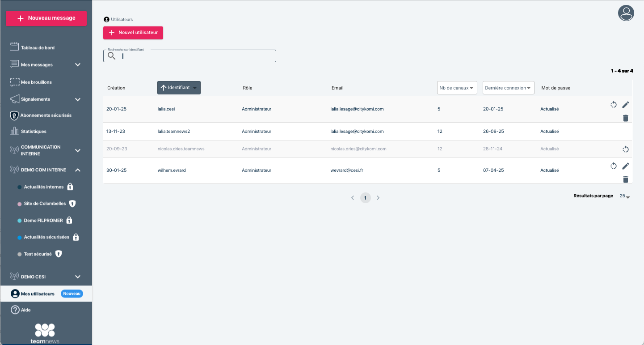
Task: Click the Nouveau message button
Action: pyautogui.click(x=46, y=18)
